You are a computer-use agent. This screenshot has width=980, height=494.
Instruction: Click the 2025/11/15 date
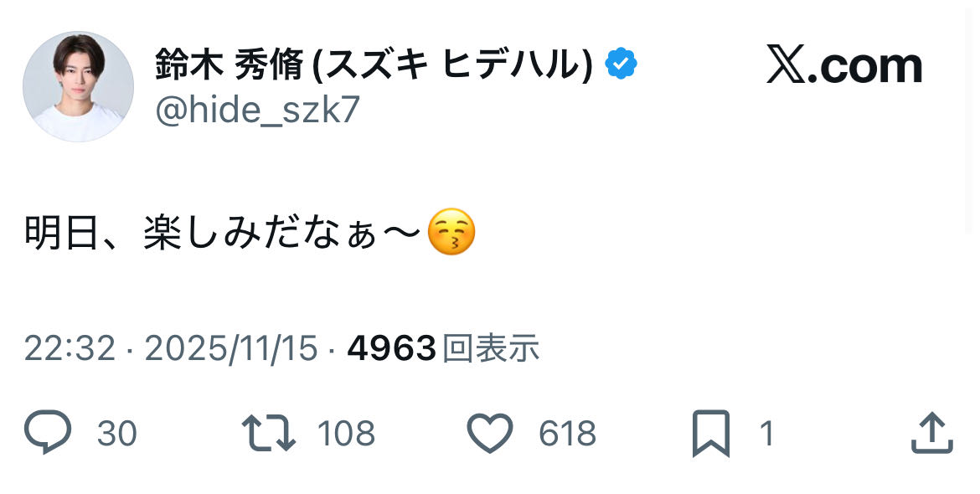pyautogui.click(x=231, y=348)
